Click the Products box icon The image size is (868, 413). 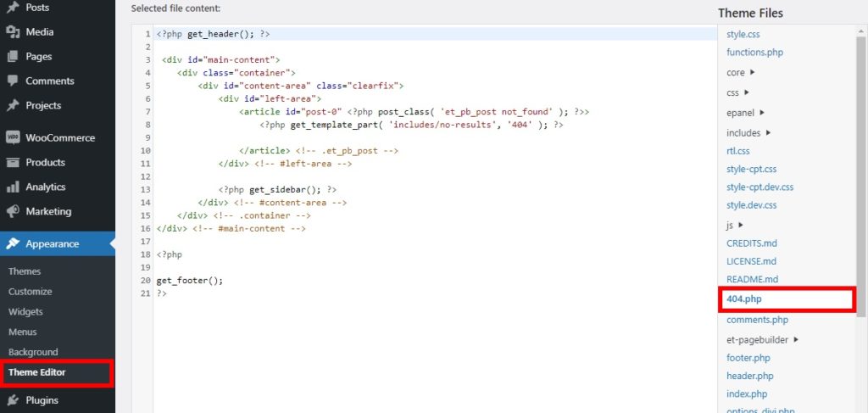(x=13, y=162)
